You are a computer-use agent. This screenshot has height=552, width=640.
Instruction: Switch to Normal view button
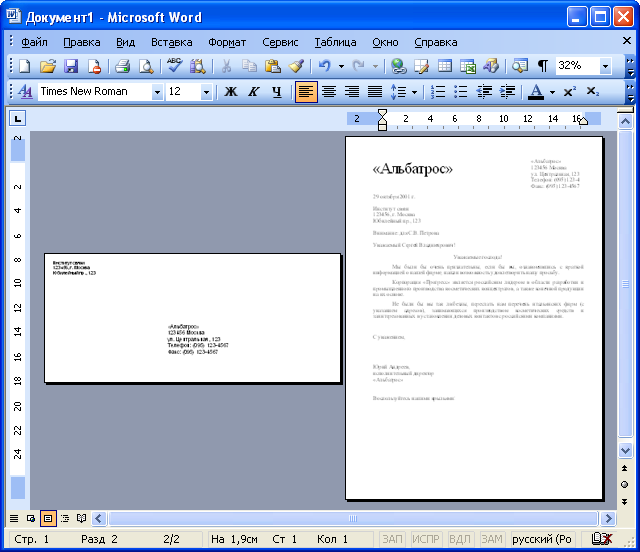tap(14, 519)
